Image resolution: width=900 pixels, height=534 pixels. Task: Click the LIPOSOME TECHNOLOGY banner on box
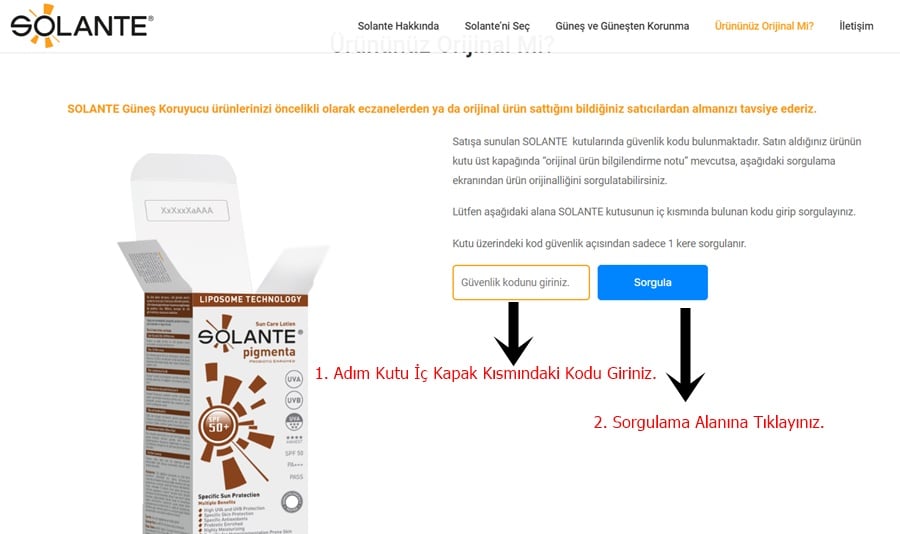(250, 299)
